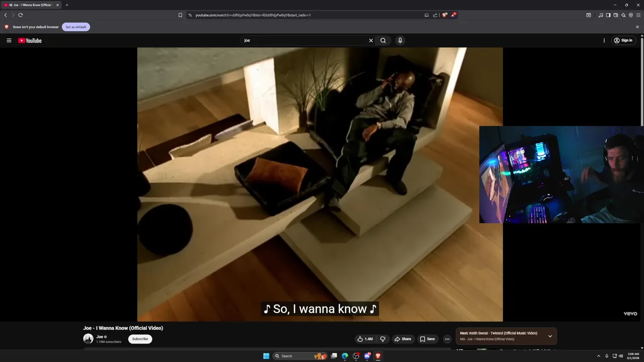Click the magnifier search button
This screenshot has width=644, height=362.
point(383,41)
